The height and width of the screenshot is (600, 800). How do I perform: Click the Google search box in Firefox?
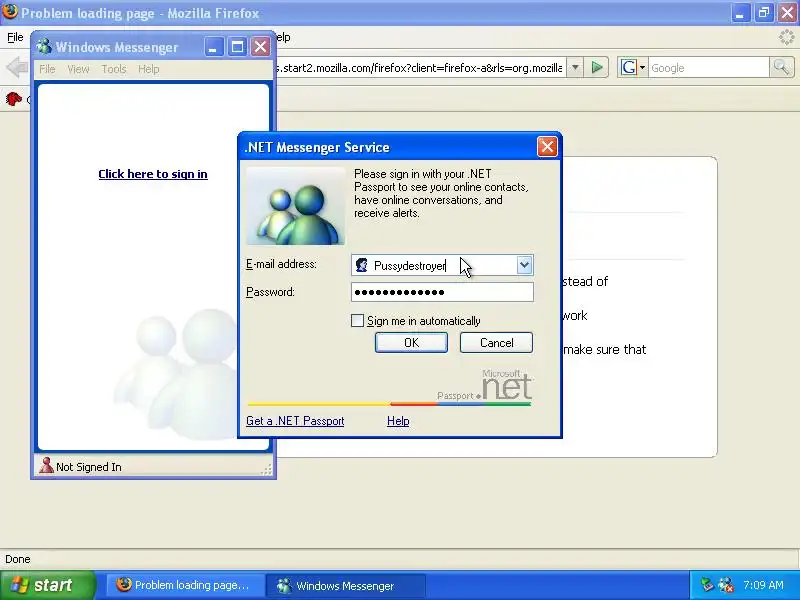[x=708, y=68]
